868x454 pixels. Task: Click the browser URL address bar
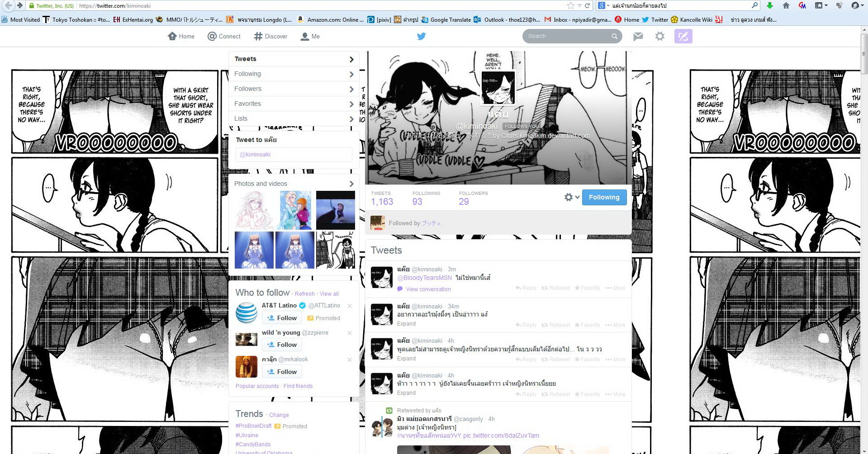pyautogui.click(x=321, y=5)
